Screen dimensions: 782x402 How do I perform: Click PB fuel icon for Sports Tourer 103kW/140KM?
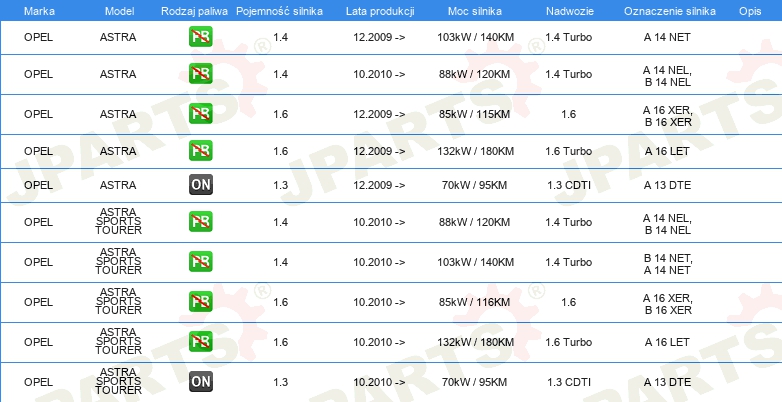[201, 262]
